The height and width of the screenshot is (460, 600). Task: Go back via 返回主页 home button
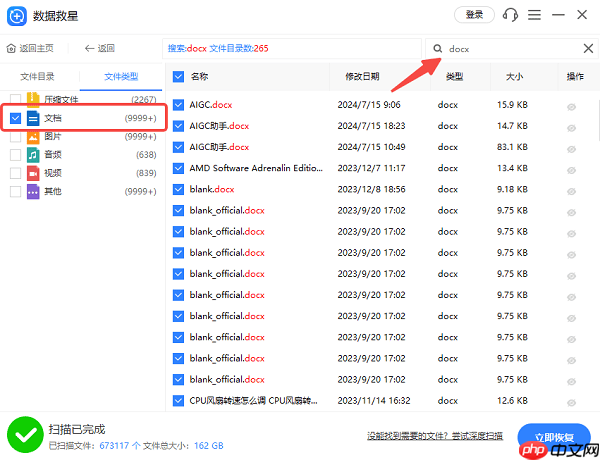[30, 48]
